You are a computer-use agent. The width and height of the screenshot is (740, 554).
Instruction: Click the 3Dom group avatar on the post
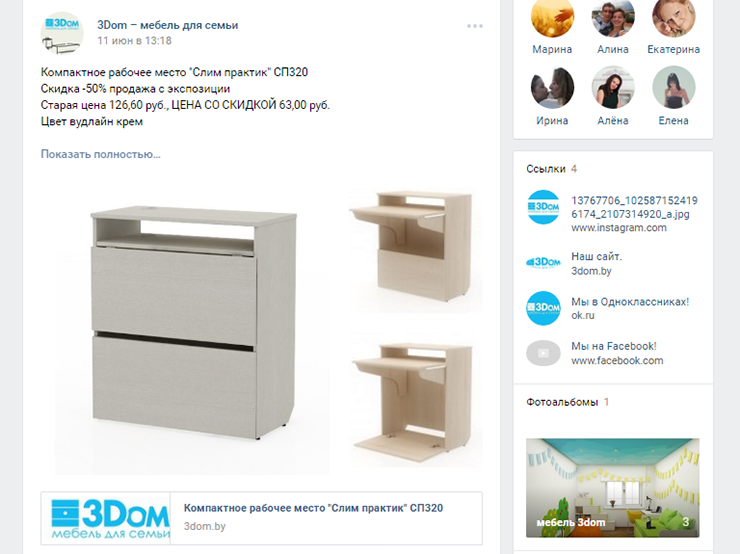click(x=62, y=34)
